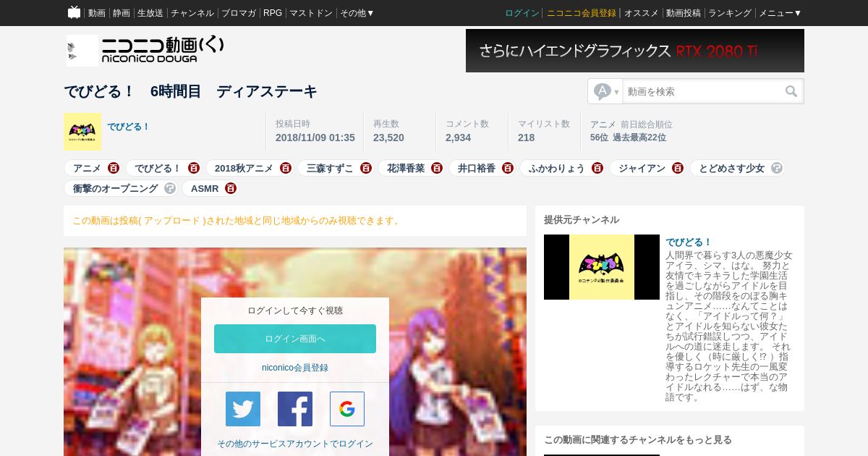Image resolution: width=868 pixels, height=456 pixels.
Task: Open the Niconico Douga logo
Action: 145,50
